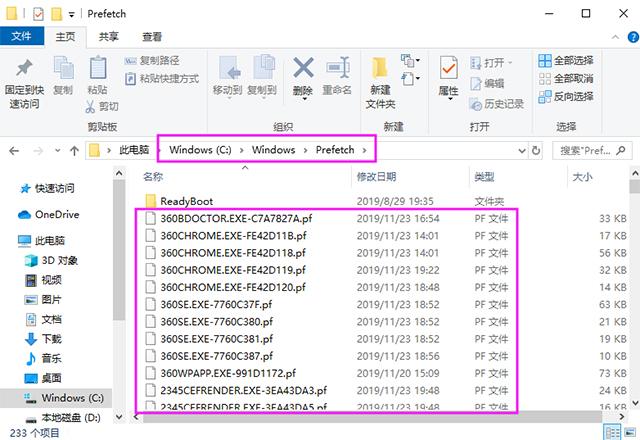
Task: Sort by Size (大小) column header
Action: (582, 177)
